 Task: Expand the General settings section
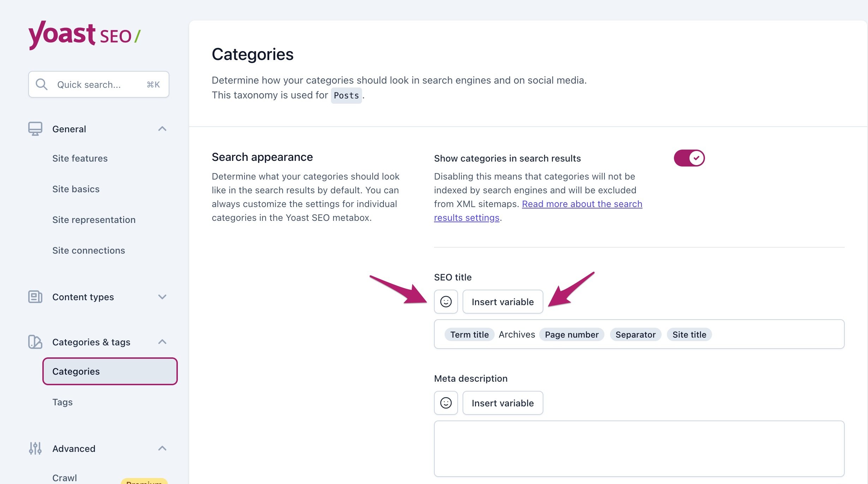coord(161,128)
